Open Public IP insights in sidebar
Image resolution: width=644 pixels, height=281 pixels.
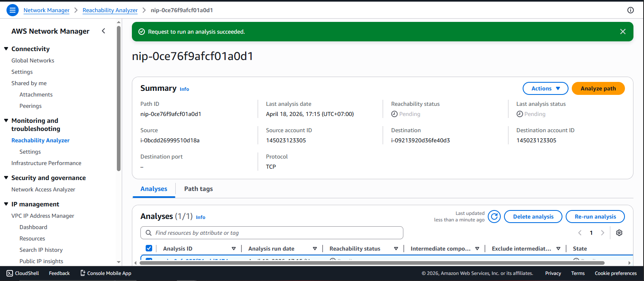click(x=41, y=261)
